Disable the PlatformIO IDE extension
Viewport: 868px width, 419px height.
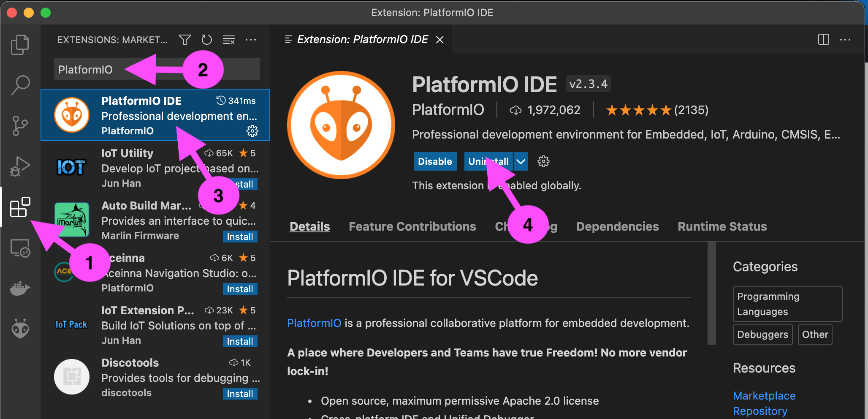pyautogui.click(x=435, y=161)
